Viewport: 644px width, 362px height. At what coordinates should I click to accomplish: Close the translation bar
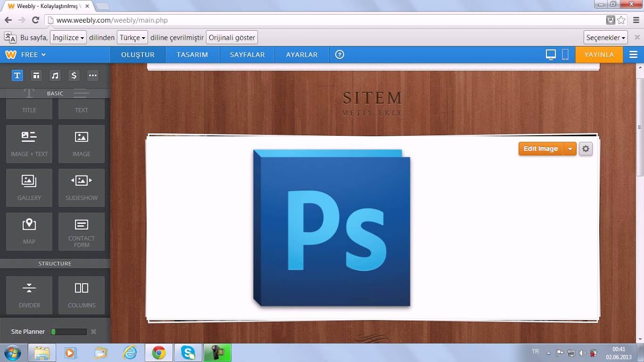point(637,38)
